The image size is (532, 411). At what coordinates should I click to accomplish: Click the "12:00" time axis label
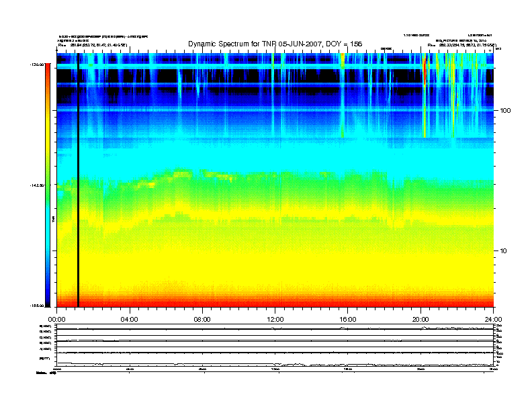tap(275, 320)
